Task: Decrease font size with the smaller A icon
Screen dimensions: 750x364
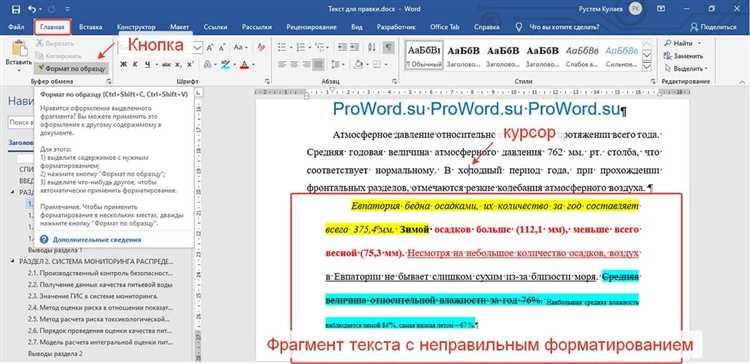Action: point(222,47)
